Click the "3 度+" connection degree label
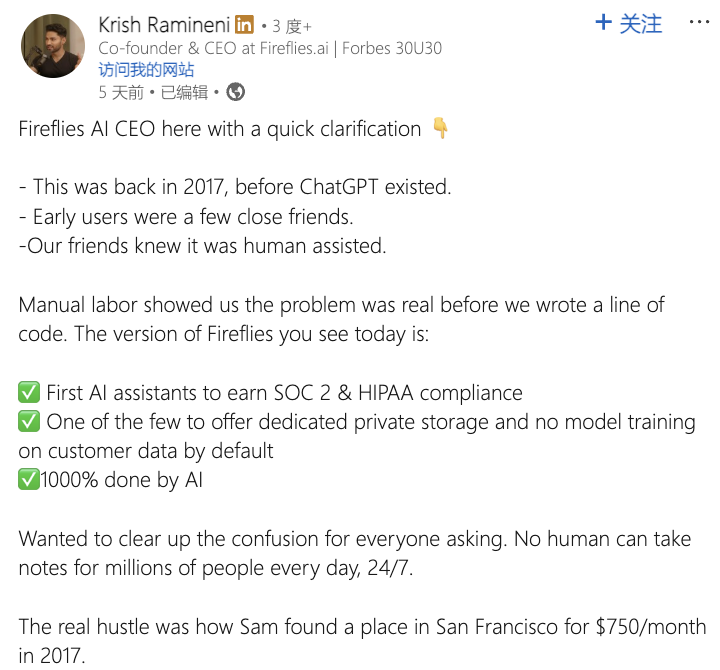 pyautogui.click(x=293, y=25)
